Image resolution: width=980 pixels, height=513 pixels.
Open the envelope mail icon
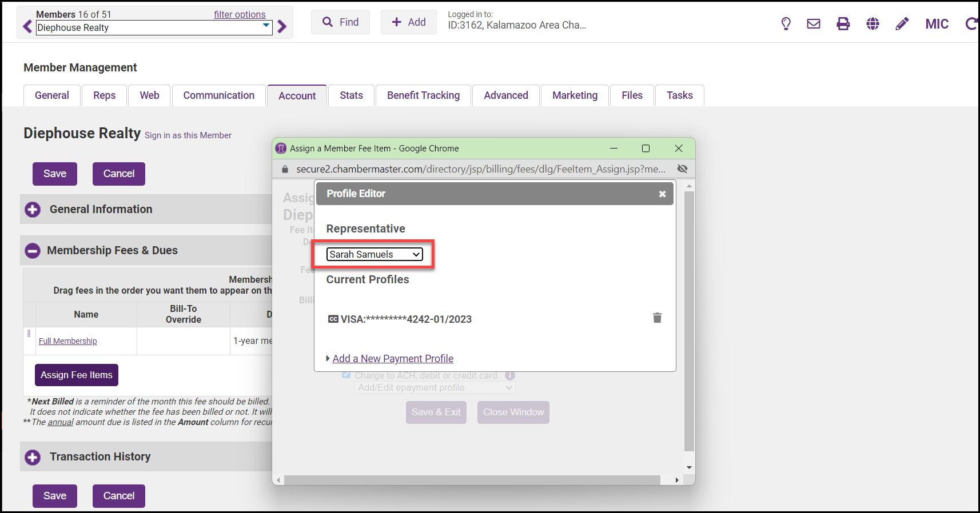click(x=813, y=24)
